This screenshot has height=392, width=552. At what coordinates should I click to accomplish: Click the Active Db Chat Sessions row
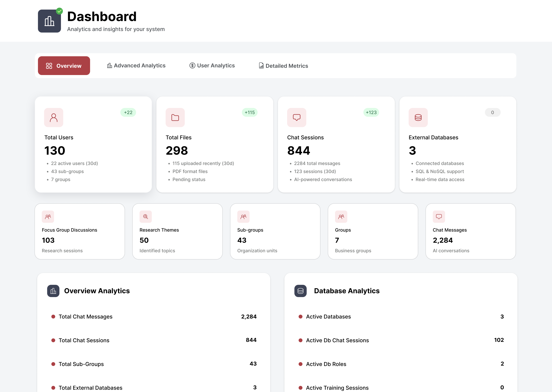(337, 340)
